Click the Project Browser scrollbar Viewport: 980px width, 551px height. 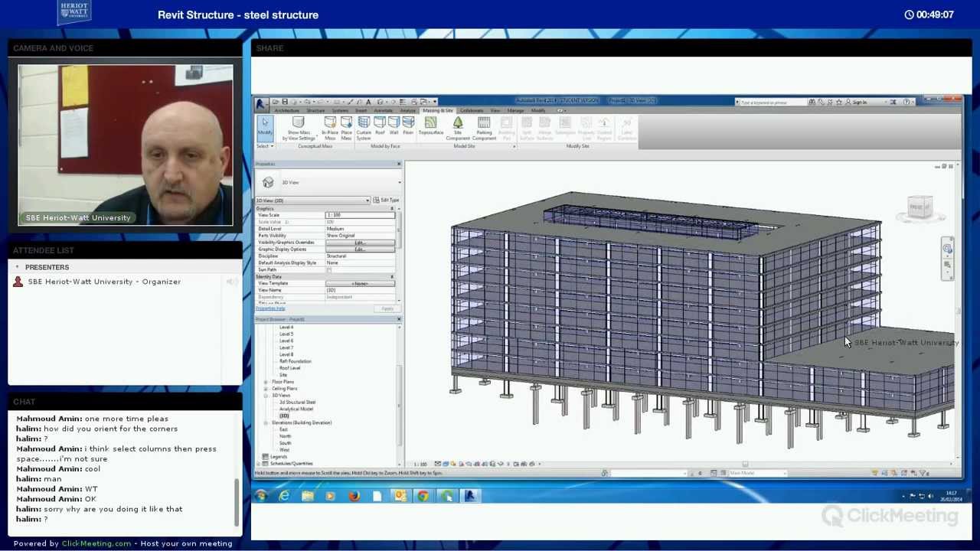[399, 406]
